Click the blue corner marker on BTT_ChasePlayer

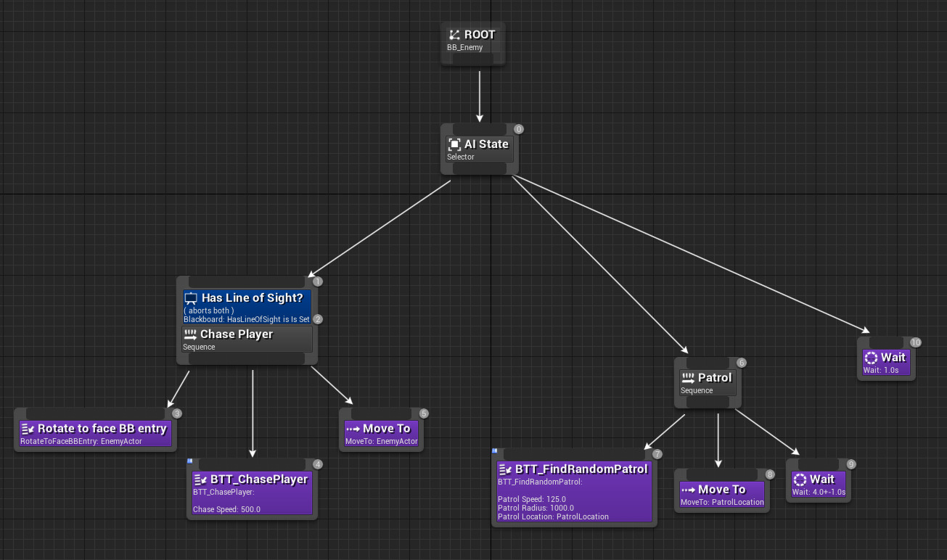189,462
